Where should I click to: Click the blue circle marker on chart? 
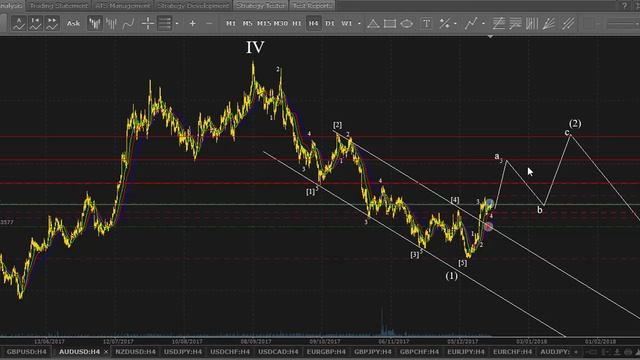click(x=490, y=203)
